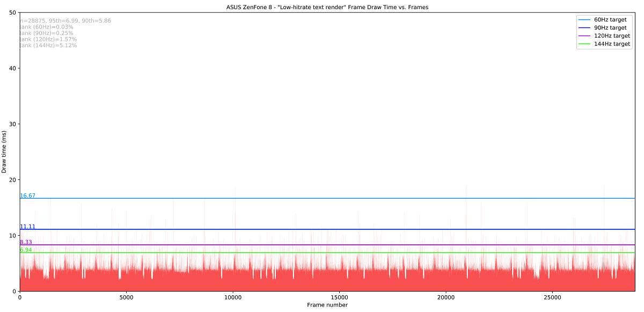Select the "n=28875, 95th=6.99, 90th=5.86" stats line
Screen dimensions: 644x312
coord(65,21)
